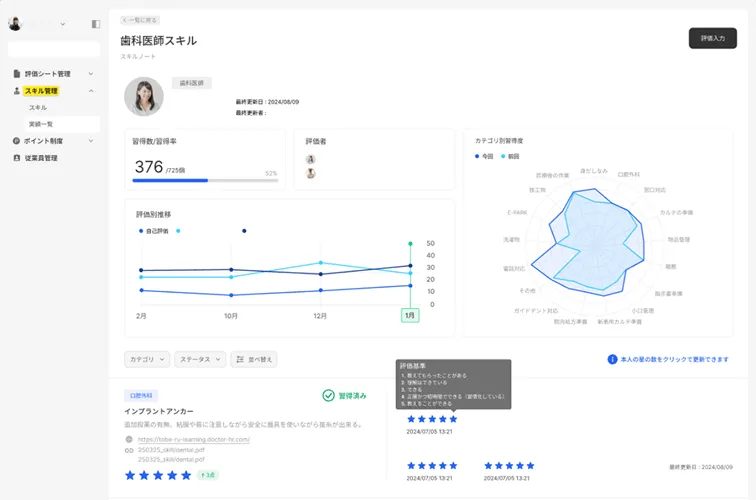The height and width of the screenshot is (500, 756).
Task: Expand the ポイント制度 chevron
Action: tap(91, 141)
